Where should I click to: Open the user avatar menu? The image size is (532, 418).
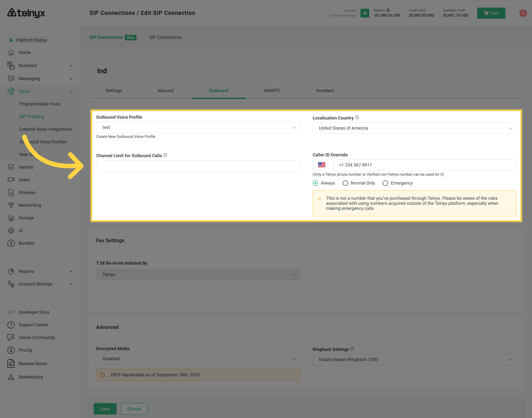[523, 13]
